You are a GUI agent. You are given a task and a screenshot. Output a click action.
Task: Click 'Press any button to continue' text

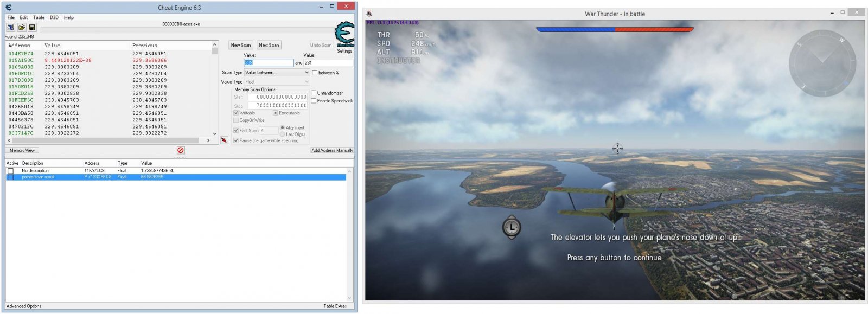614,258
